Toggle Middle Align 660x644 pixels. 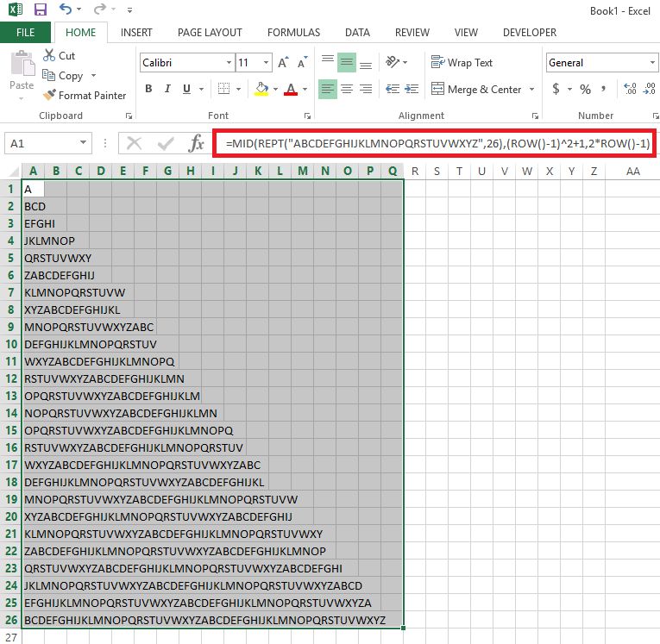click(x=347, y=63)
